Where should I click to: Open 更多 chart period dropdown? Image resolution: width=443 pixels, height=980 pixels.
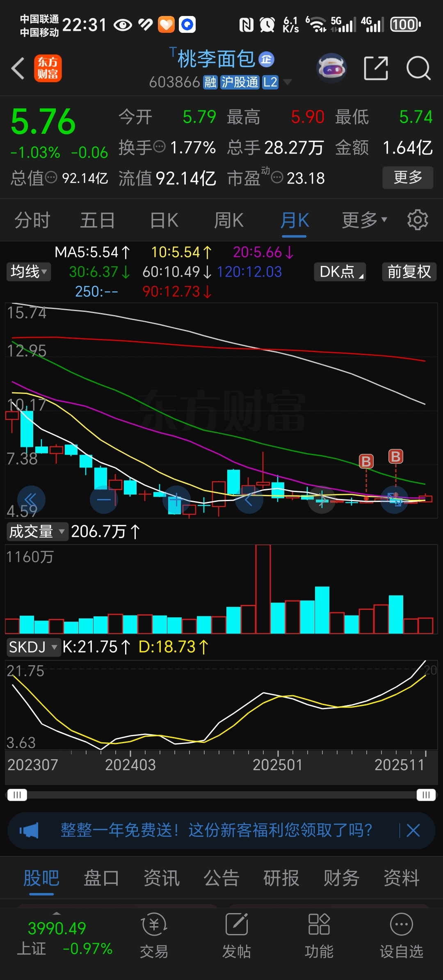(364, 220)
